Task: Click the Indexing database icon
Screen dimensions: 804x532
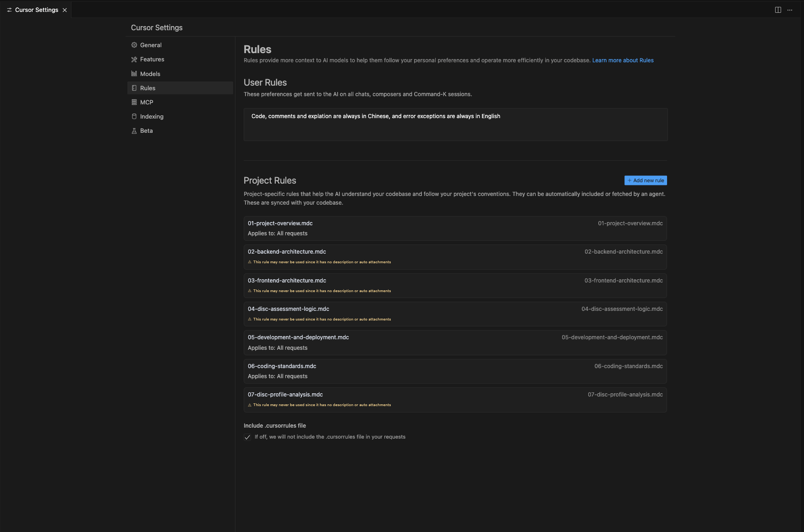Action: click(134, 116)
